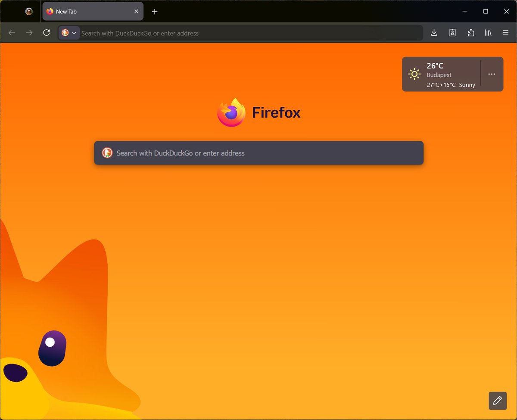Click the DuckDuckGo icon in page search box
Viewport: 517px width, 420px height.
point(107,152)
